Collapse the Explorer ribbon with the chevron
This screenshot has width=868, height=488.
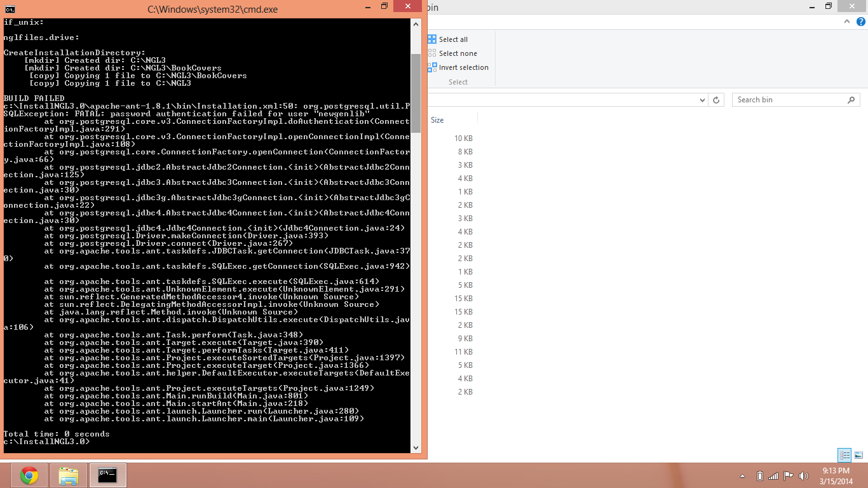pyautogui.click(x=847, y=22)
